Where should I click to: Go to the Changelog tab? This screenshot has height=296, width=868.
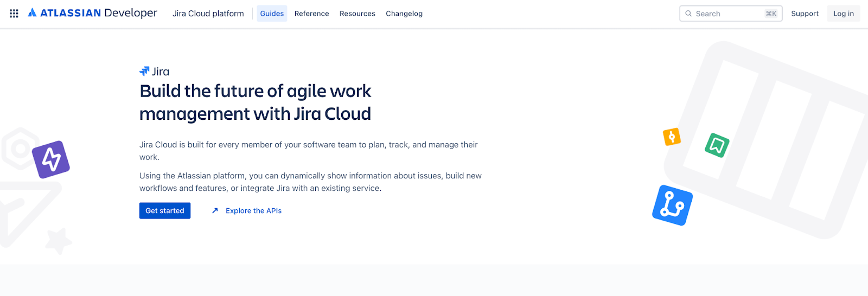coord(404,14)
